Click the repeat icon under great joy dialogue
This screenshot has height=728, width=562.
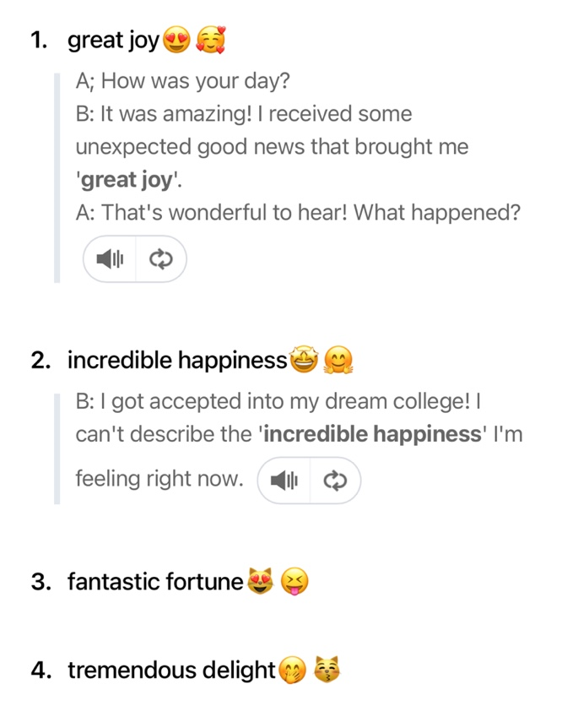tap(161, 259)
